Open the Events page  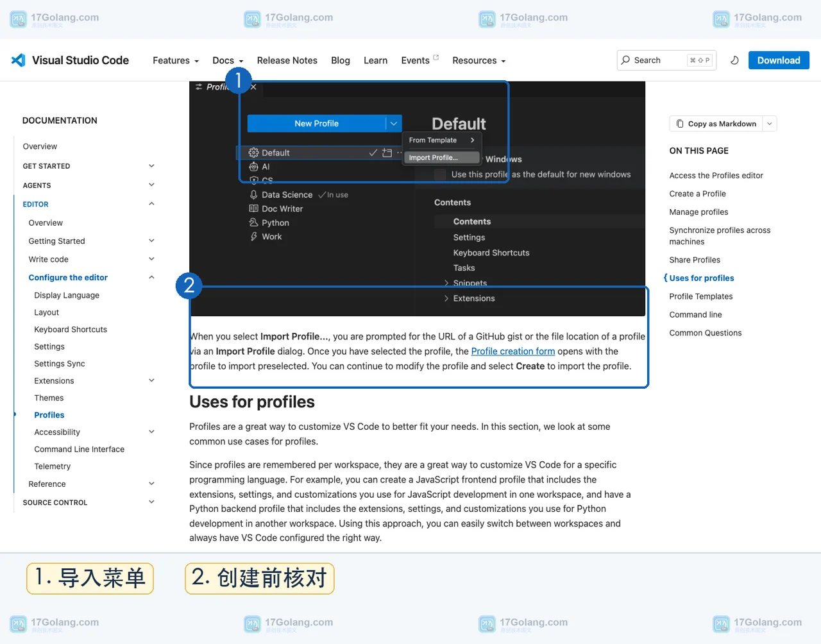click(415, 60)
